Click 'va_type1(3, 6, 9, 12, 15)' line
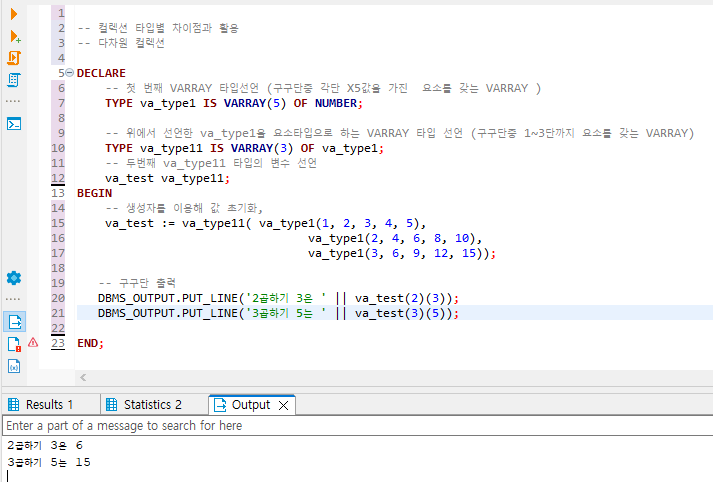 [x=402, y=253]
